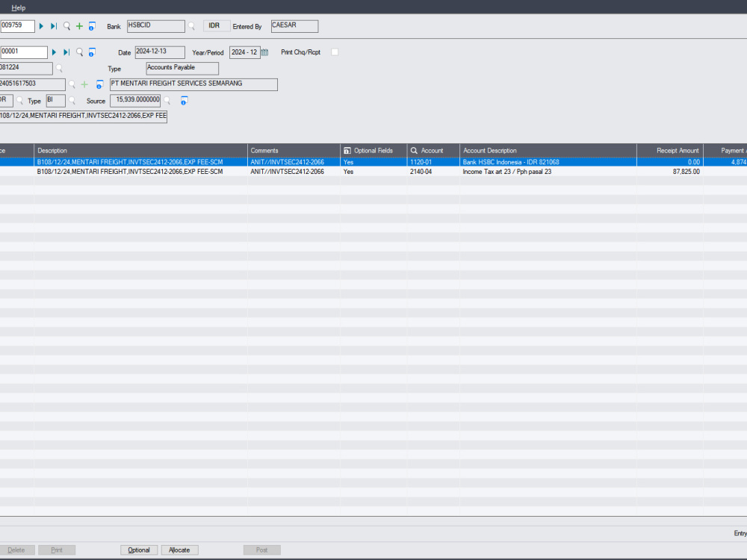Click the 87,825.00 receipt amount cell

click(x=670, y=172)
